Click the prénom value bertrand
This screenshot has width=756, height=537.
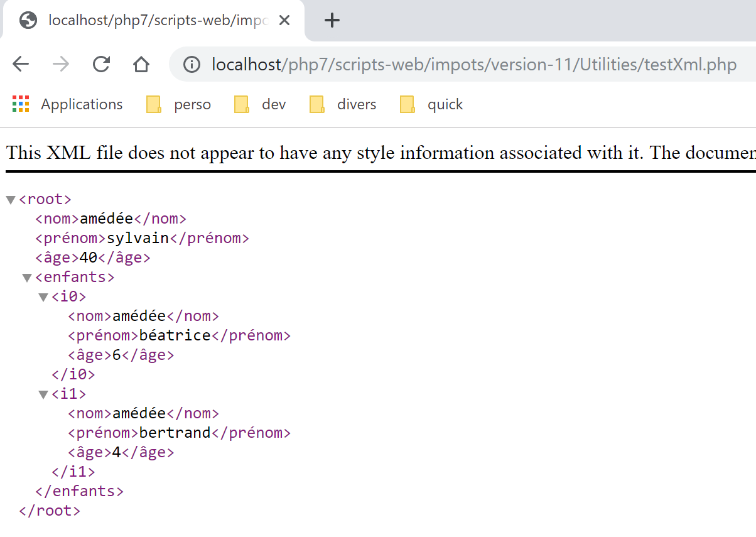[x=175, y=433]
